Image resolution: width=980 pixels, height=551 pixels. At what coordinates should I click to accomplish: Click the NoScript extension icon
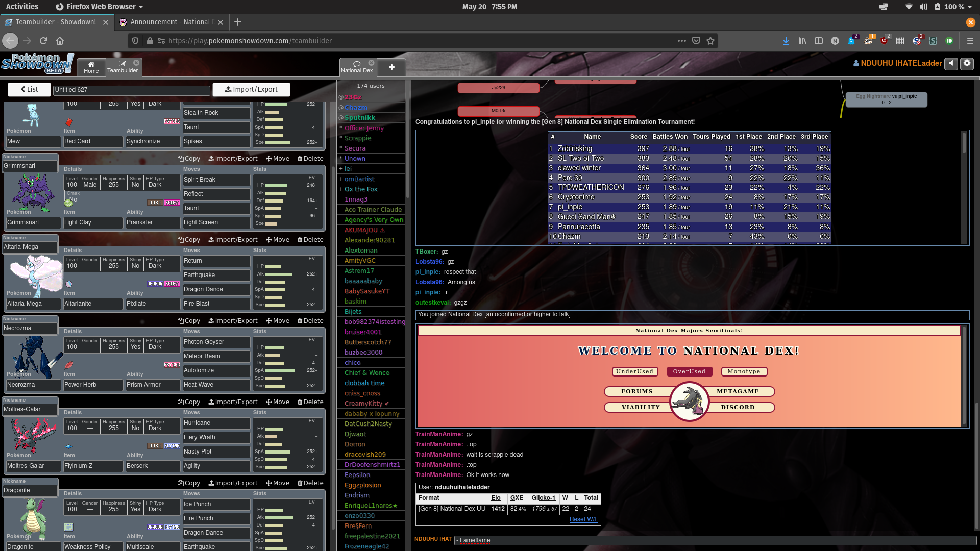(x=917, y=41)
